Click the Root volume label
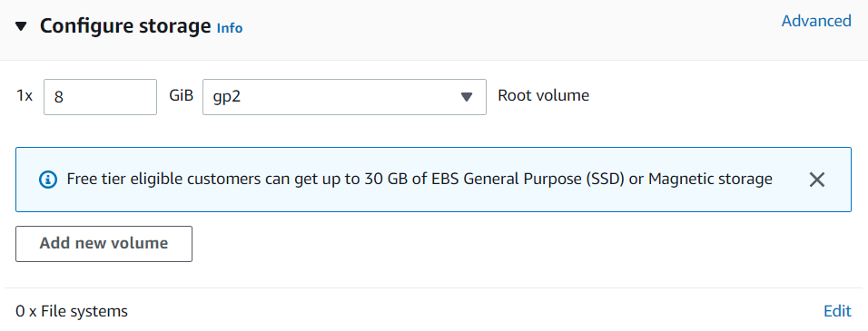 (544, 95)
